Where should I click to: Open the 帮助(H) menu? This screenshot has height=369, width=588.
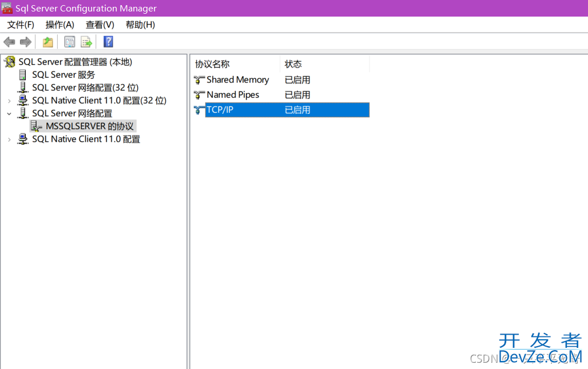[x=140, y=25]
